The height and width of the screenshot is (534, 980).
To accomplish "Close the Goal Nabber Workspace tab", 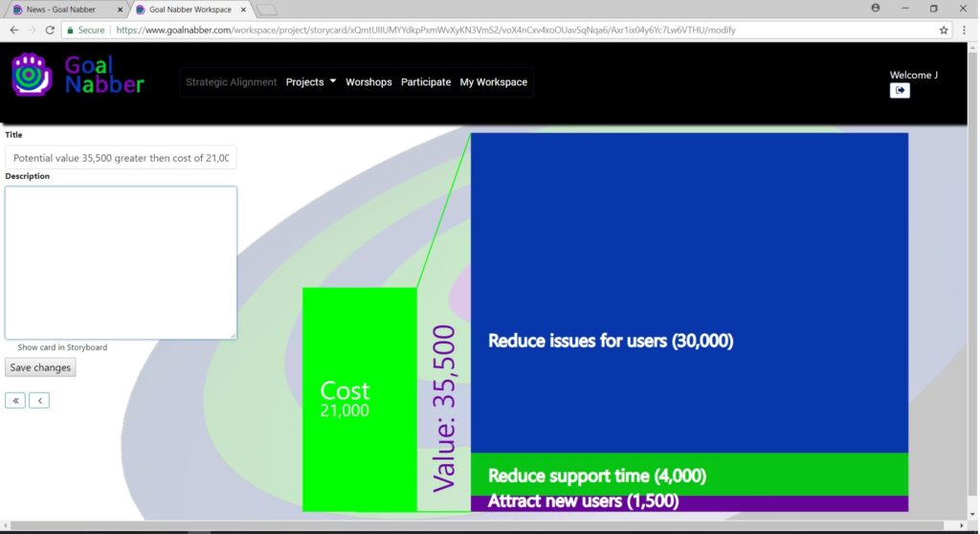I will tap(244, 10).
